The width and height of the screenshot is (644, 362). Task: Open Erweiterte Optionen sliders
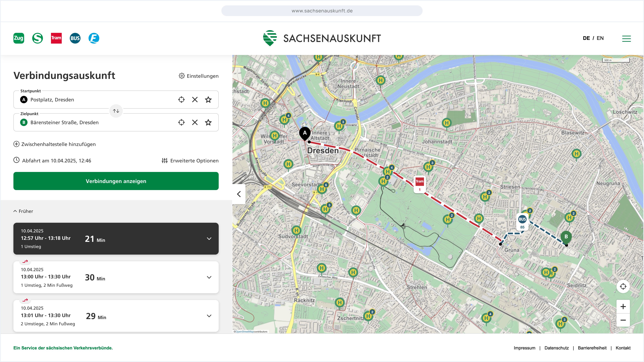pos(190,161)
